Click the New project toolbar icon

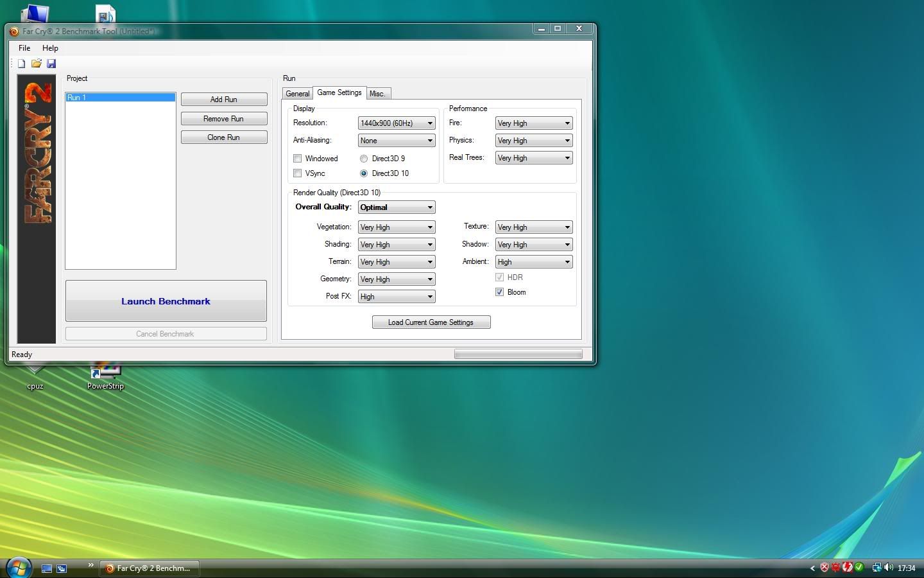(x=21, y=64)
